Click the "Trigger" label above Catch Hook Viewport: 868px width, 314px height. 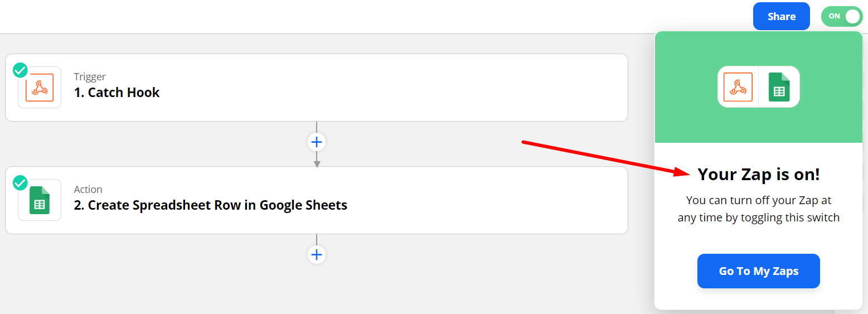click(x=90, y=77)
